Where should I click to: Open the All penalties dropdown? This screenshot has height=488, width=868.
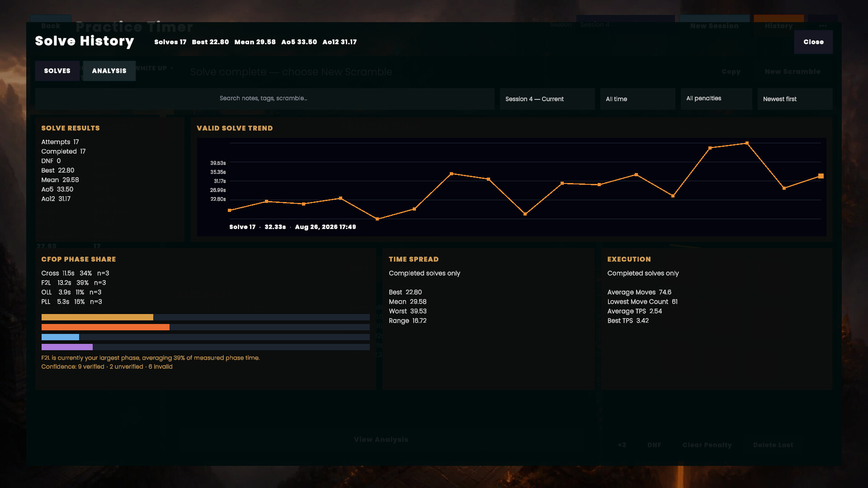[716, 99]
